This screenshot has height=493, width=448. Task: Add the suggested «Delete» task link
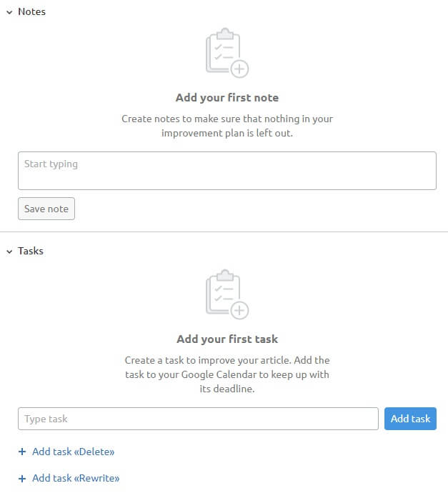pyautogui.click(x=73, y=452)
